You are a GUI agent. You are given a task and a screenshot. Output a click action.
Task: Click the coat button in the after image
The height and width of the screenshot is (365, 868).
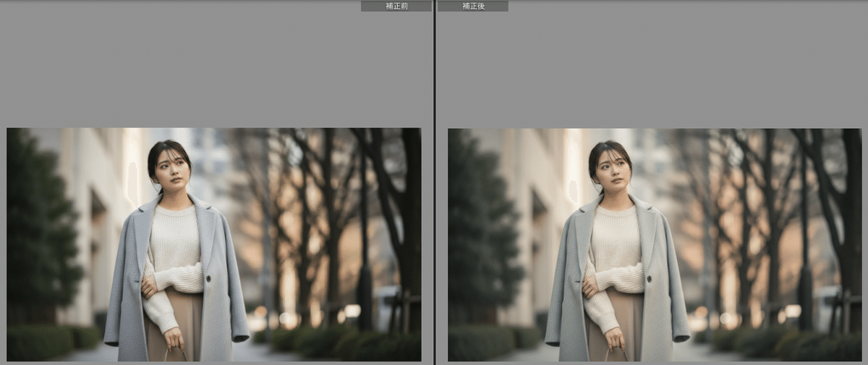click(x=649, y=278)
